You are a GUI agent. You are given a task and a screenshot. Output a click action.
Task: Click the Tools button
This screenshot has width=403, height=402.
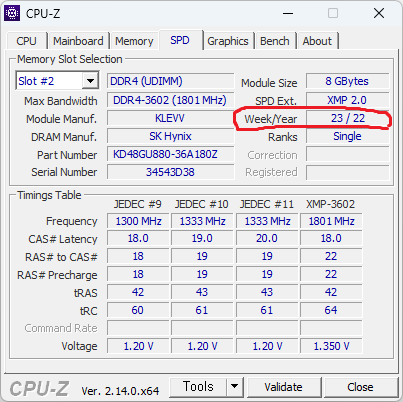(198, 387)
